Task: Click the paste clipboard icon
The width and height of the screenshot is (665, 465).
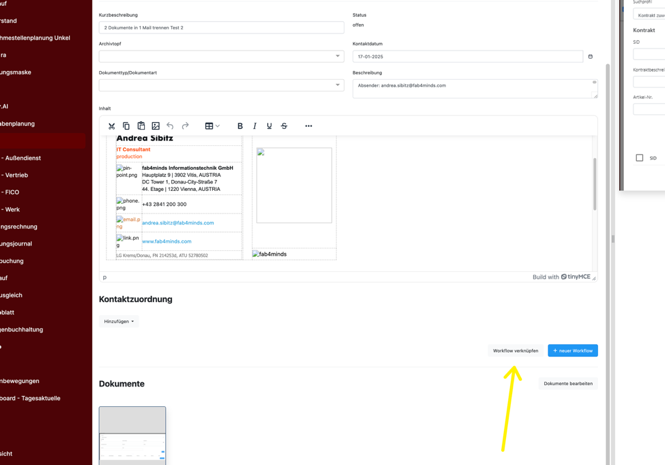Action: (141, 126)
